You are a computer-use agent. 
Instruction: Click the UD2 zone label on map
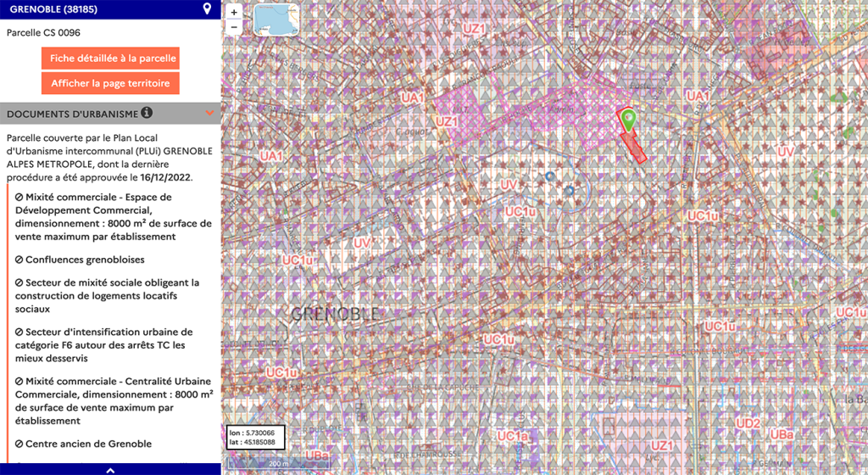coord(748,423)
